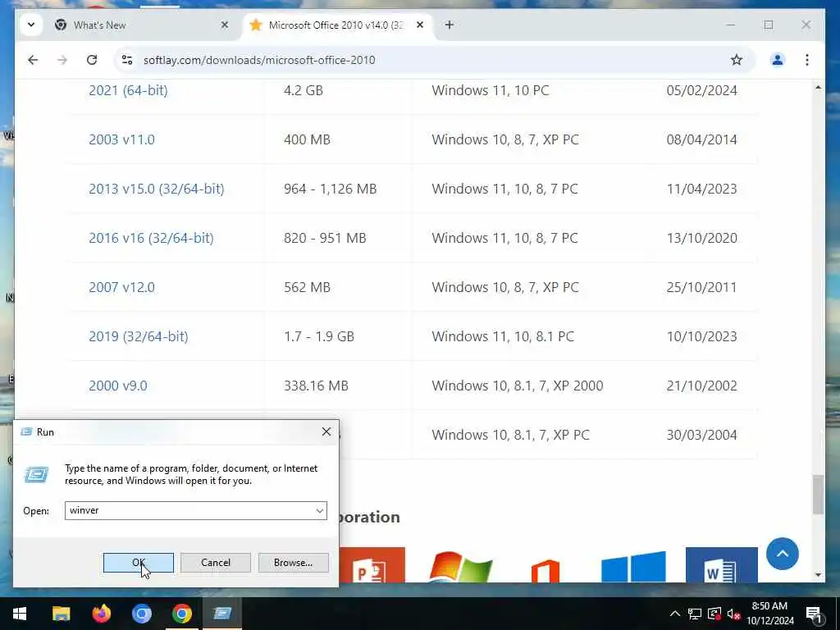Open the Chrome profile avatar

pos(778,60)
